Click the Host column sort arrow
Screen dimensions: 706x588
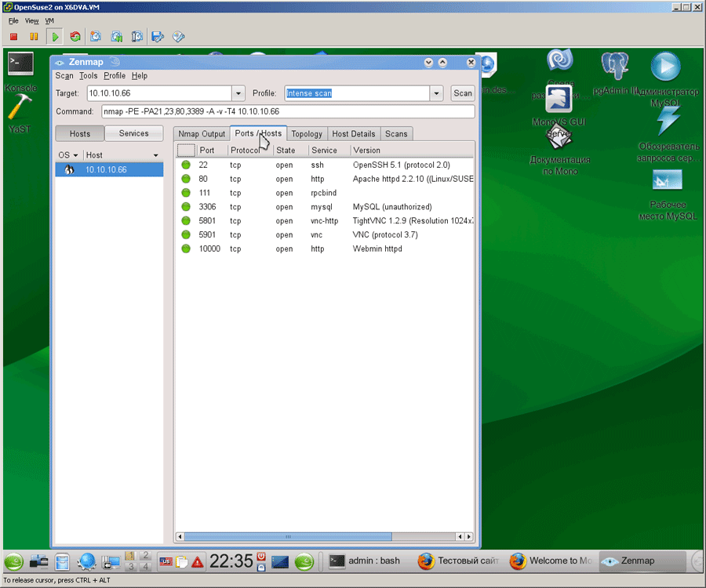click(x=156, y=155)
